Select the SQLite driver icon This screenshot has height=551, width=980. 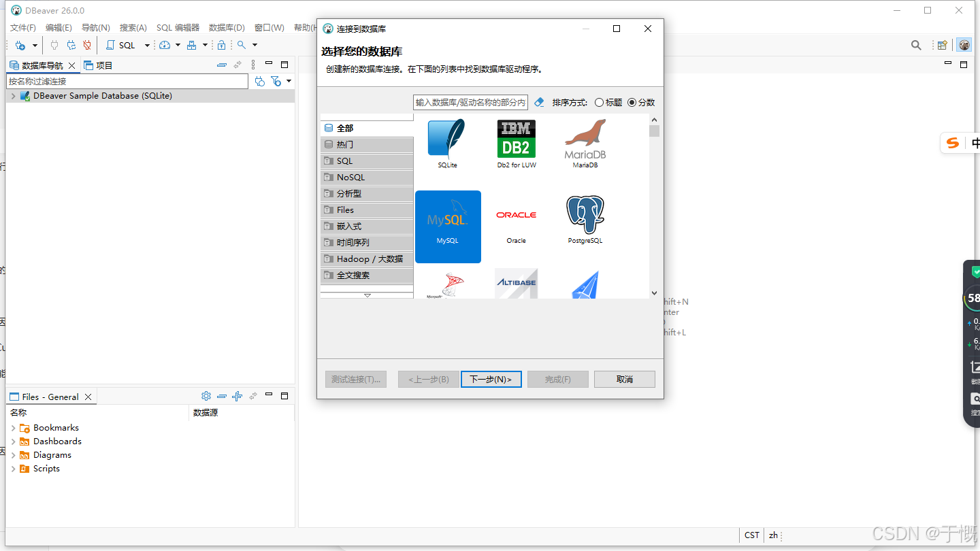coord(447,139)
